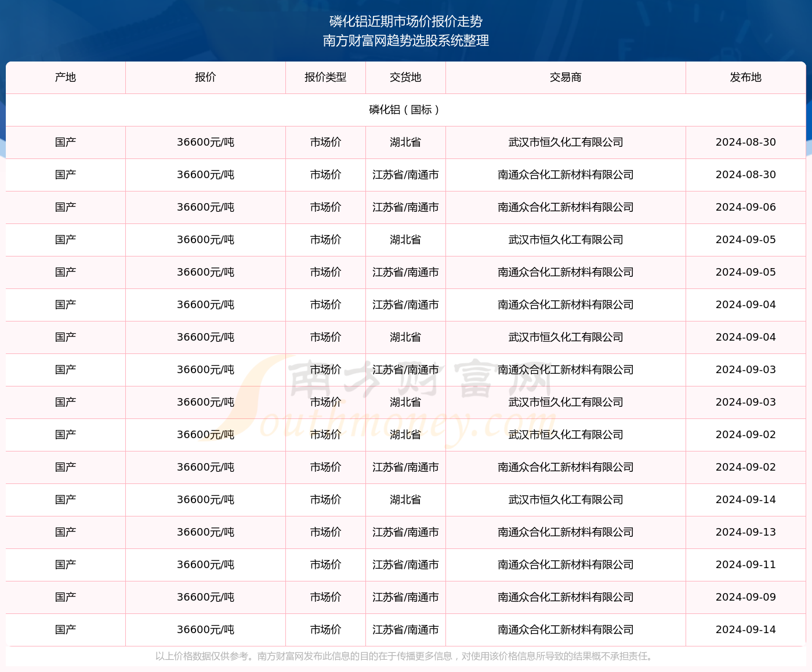Select the date 2024-09-11
Image resolution: width=812 pixels, height=672 pixels.
tap(745, 565)
